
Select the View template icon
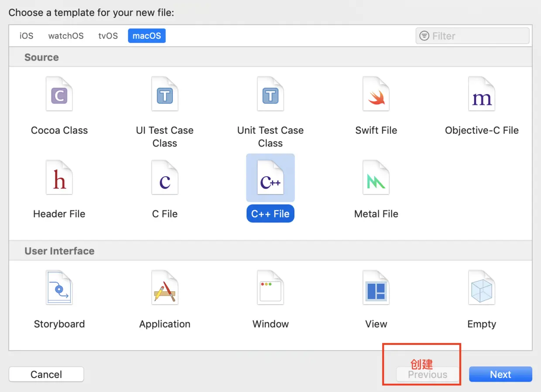[x=376, y=288]
